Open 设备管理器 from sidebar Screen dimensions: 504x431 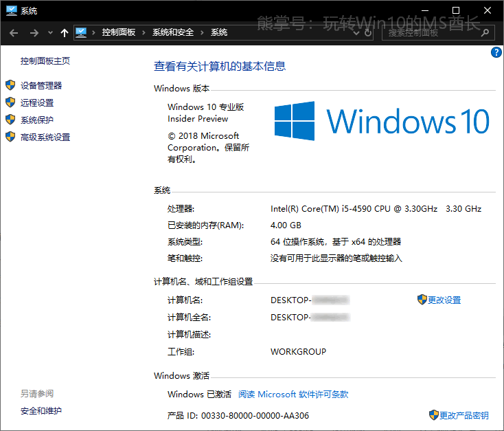(x=41, y=86)
